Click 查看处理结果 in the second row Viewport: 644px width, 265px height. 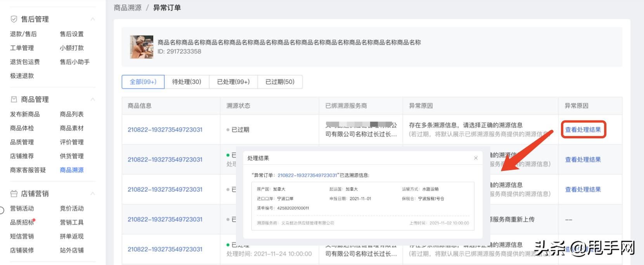[x=583, y=160]
